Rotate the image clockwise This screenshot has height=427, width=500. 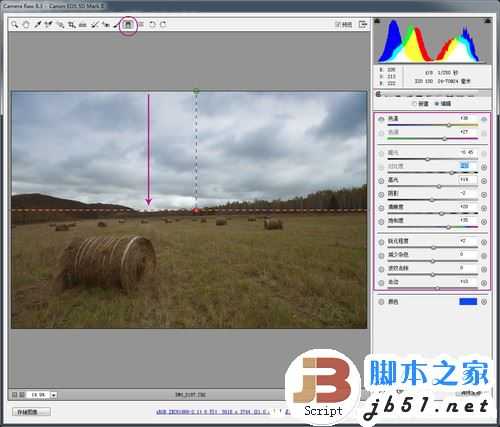pyautogui.click(x=163, y=25)
